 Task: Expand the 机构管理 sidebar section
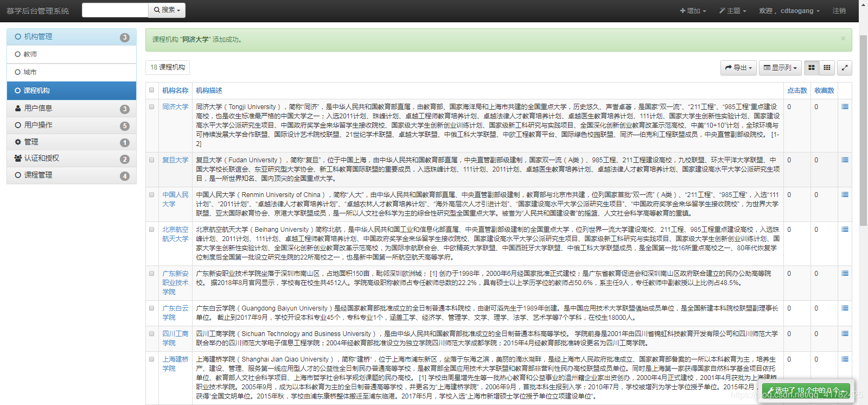72,37
